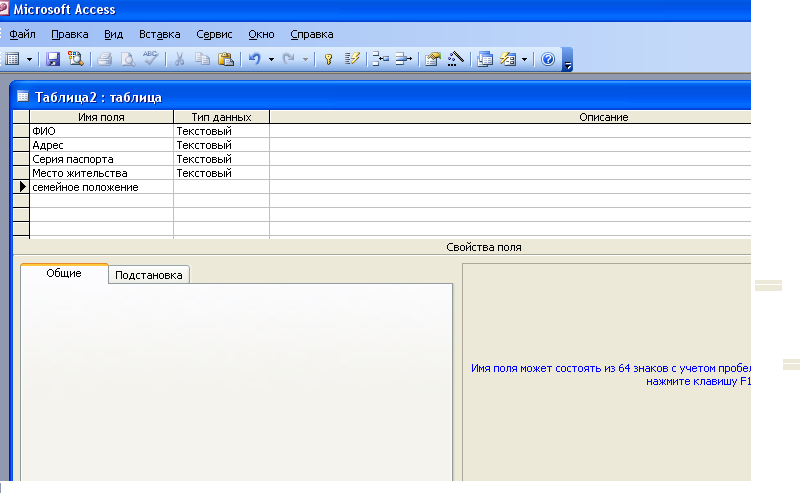
Task: Set primary key with the key icon
Action: coord(329,59)
